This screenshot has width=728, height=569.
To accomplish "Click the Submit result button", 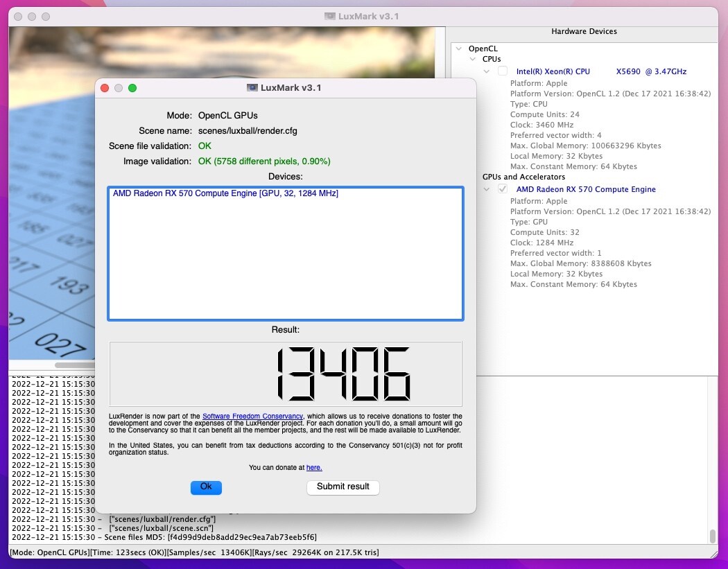I will (343, 487).
